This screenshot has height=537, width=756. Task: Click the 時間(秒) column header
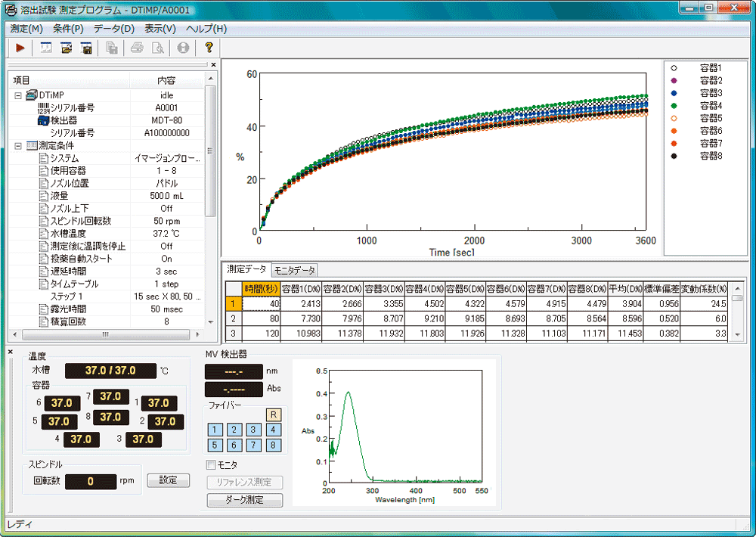click(x=262, y=288)
